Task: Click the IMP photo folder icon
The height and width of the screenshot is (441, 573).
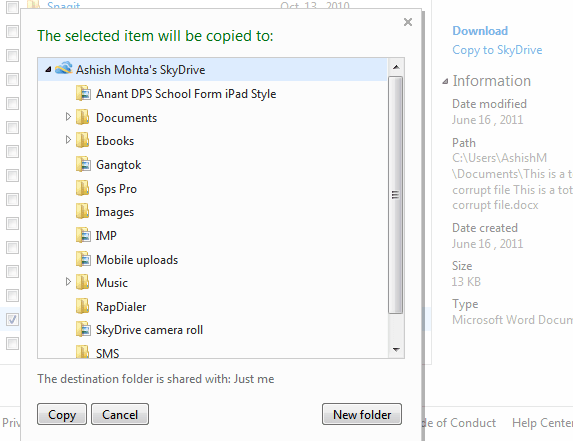Action: click(83, 235)
